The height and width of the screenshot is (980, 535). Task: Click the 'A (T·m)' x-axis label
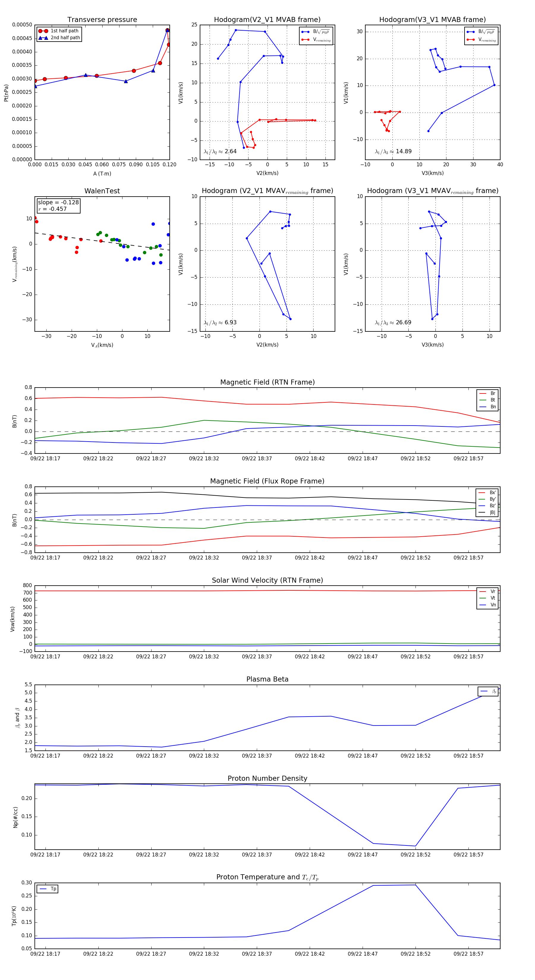[102, 174]
